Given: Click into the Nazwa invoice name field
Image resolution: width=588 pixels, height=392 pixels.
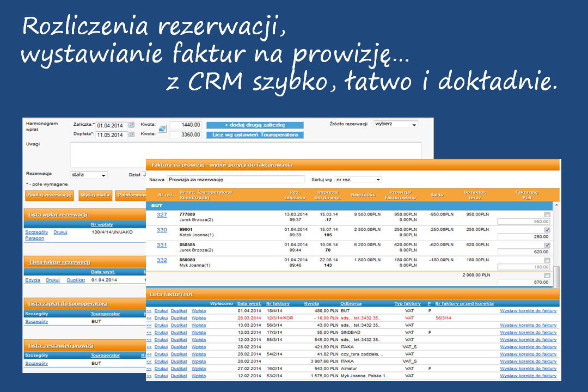Looking at the screenshot, I should 235,179.
